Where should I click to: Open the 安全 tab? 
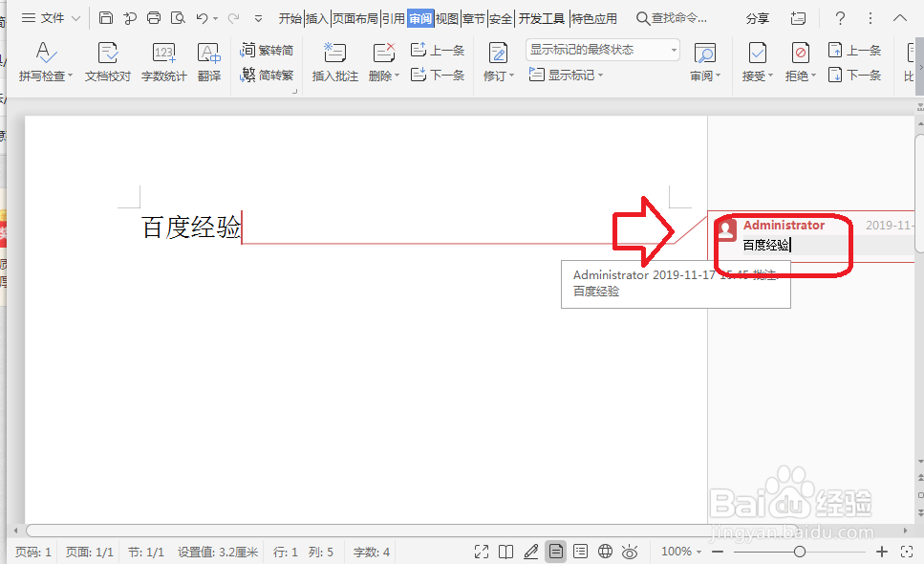501,19
